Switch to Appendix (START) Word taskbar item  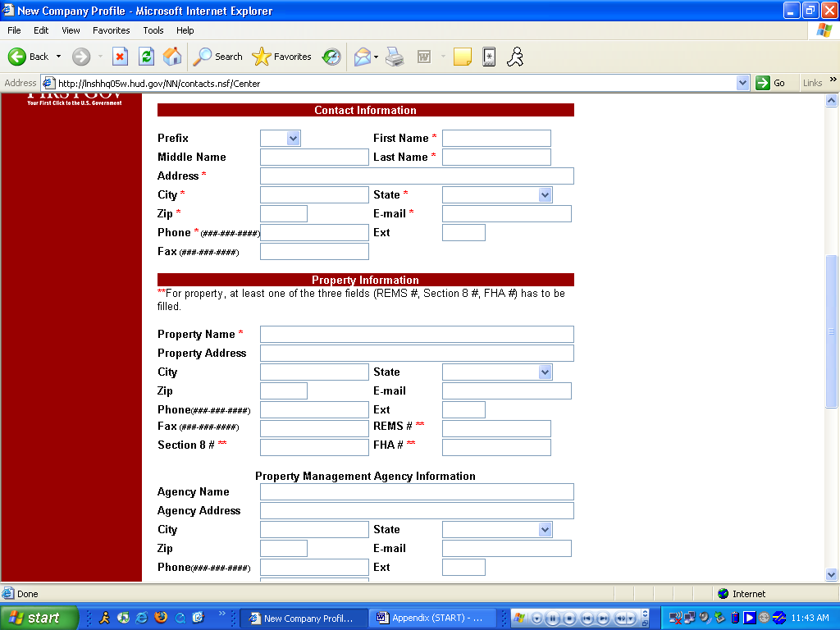(431, 618)
